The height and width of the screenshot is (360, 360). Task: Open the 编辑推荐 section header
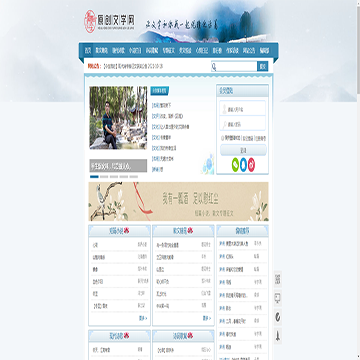pyautogui.click(x=242, y=231)
